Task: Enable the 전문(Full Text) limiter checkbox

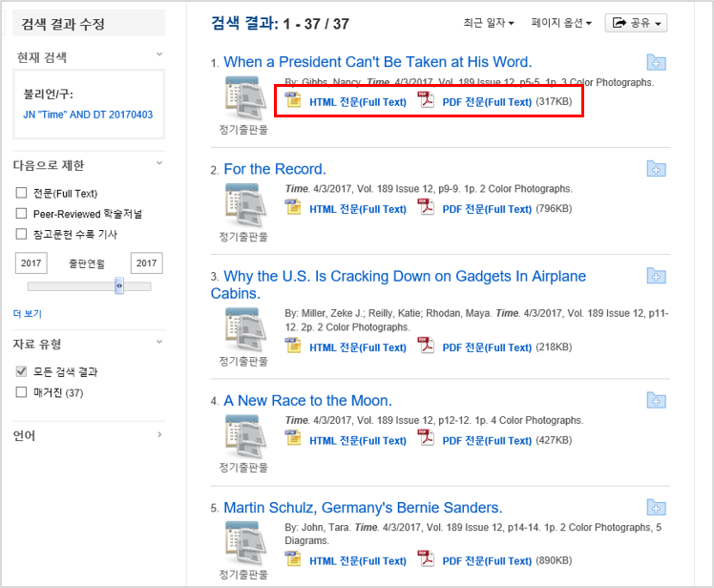Action: [21, 194]
